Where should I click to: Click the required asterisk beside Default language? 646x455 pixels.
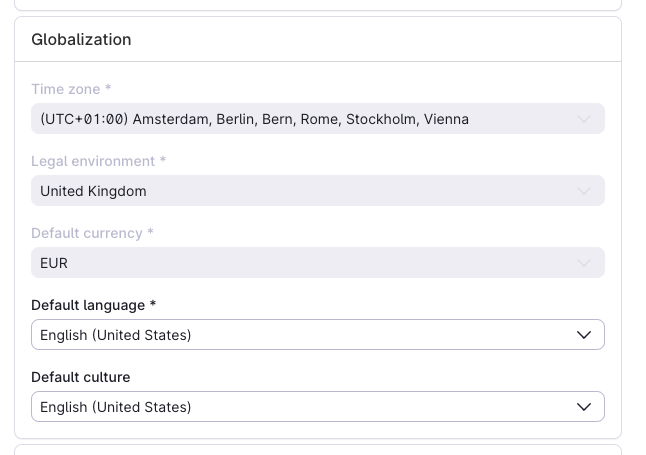(x=153, y=305)
